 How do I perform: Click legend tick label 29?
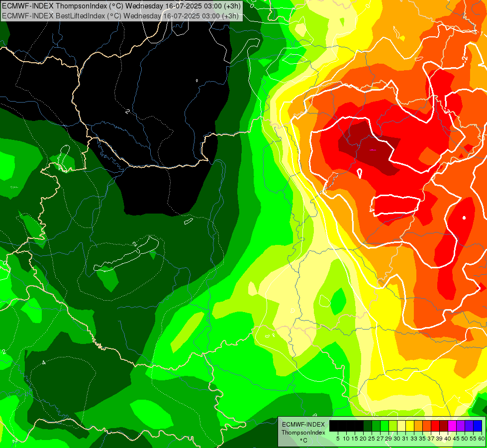pyautogui.click(x=389, y=439)
